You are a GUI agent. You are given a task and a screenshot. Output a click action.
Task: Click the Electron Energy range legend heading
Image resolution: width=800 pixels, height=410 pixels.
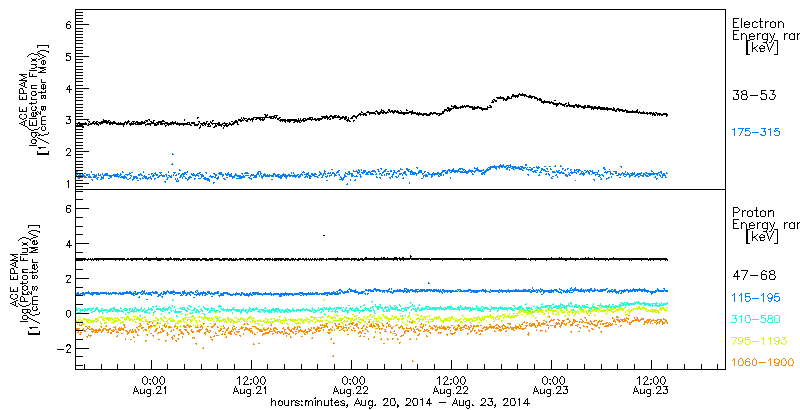point(766,37)
